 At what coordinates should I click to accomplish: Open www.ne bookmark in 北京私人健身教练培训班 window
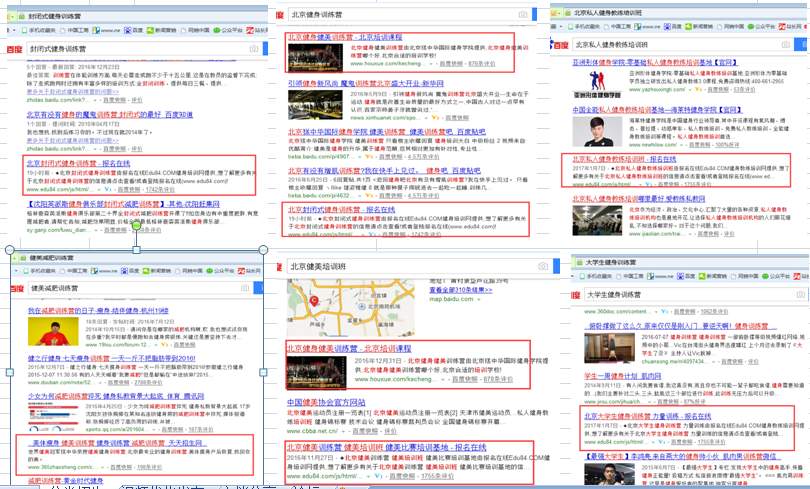[x=647, y=26]
